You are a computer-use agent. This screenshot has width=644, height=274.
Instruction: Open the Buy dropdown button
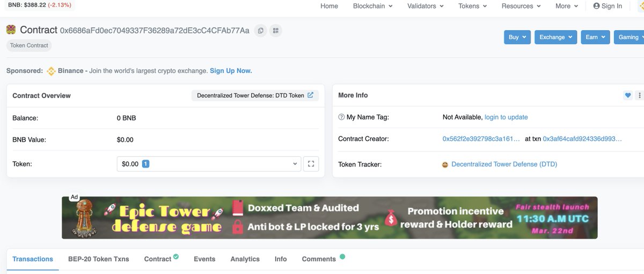pos(517,37)
